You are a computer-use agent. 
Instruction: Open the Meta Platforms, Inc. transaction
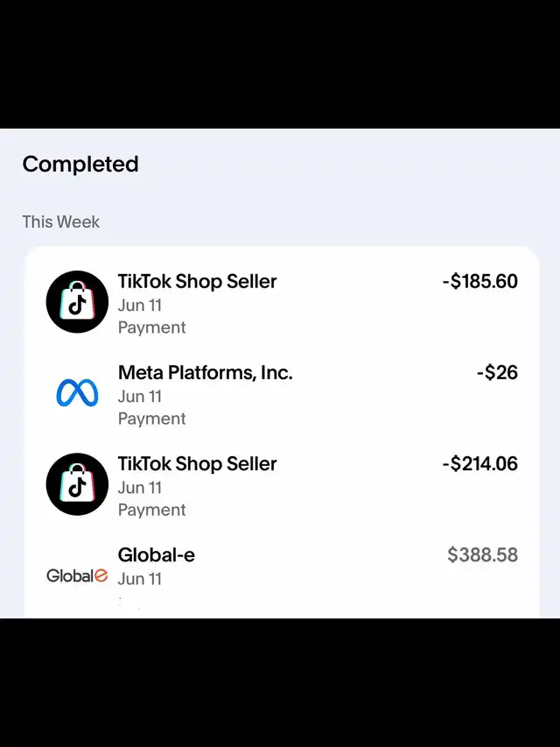(205, 372)
